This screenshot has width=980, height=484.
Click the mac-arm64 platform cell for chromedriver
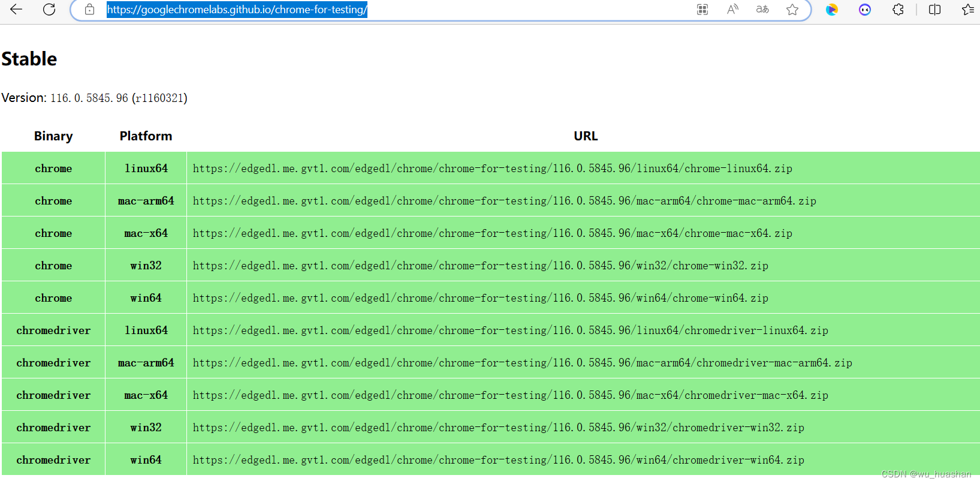[x=146, y=363]
